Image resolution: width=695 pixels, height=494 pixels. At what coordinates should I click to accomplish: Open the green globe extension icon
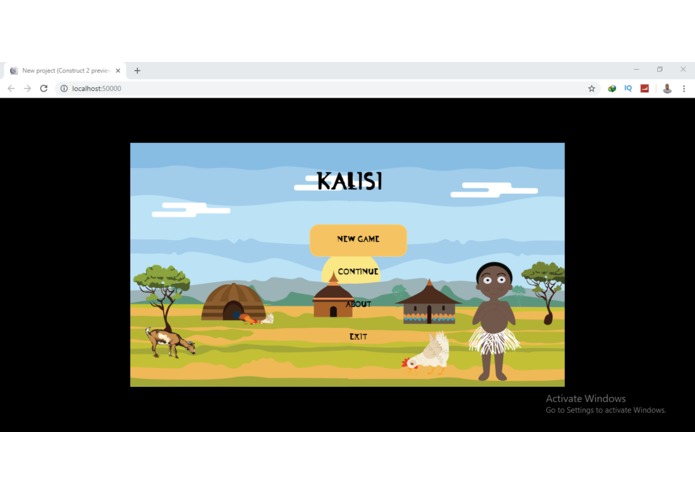(x=612, y=89)
